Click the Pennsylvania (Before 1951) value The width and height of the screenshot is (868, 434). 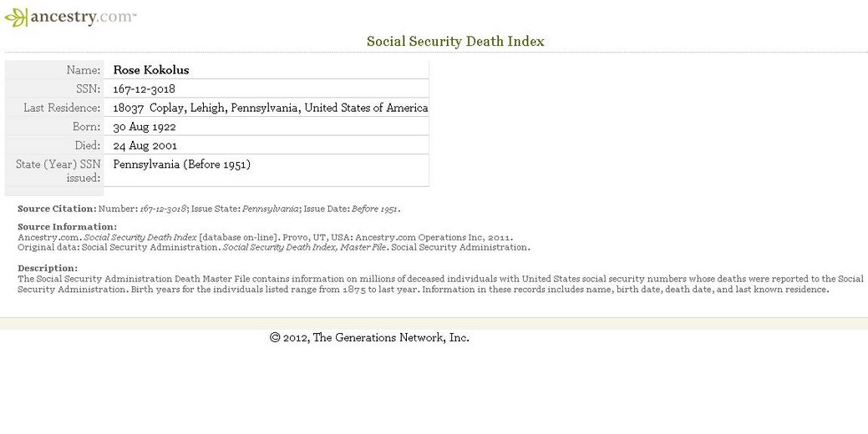182,164
